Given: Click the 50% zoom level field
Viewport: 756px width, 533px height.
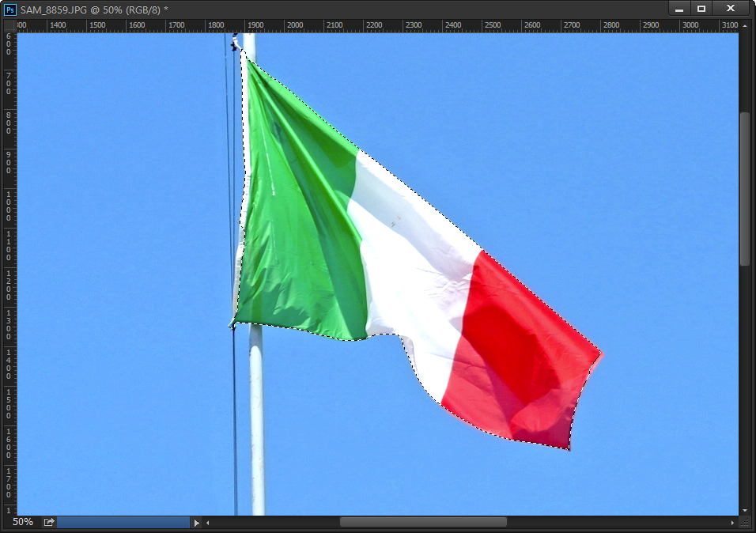Looking at the screenshot, I should point(22,522).
